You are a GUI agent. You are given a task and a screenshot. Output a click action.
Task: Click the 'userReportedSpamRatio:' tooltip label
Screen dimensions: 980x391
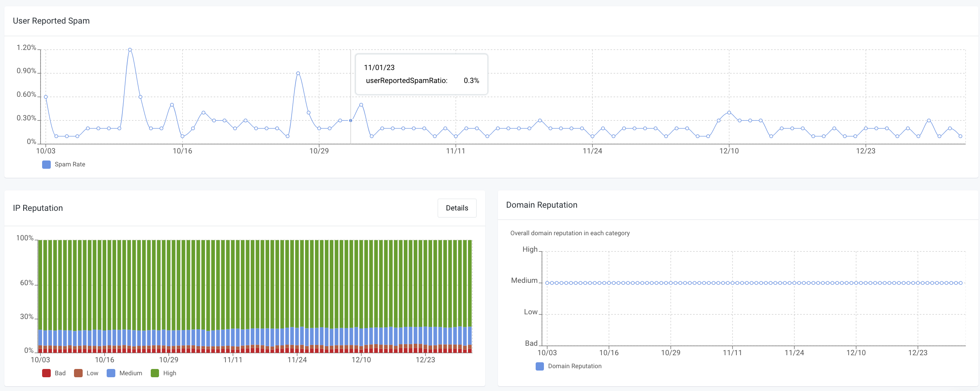[x=407, y=81]
